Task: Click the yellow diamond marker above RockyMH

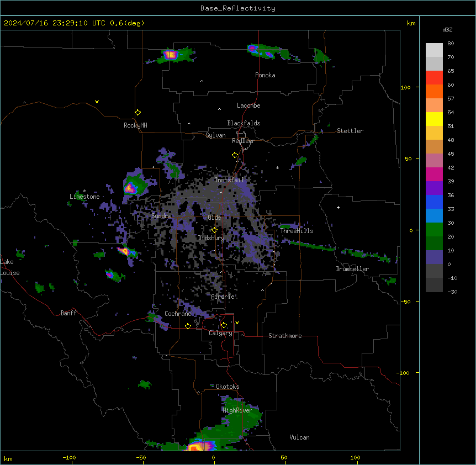Action: 137,113
